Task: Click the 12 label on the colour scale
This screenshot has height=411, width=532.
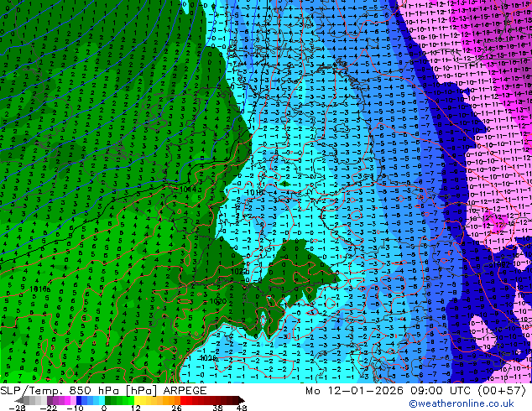Action: 136,408
